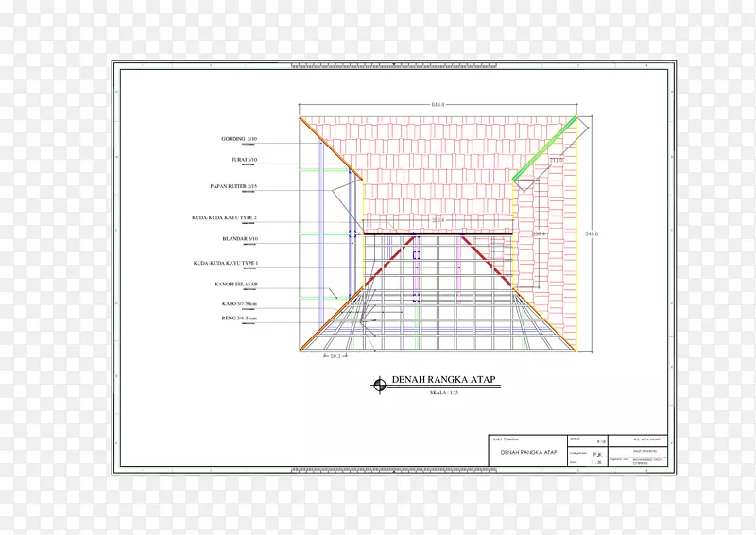Viewport: 756px width, 535px height.
Task: Click the 50.3 dimension at bottom left
Action: tap(335, 356)
